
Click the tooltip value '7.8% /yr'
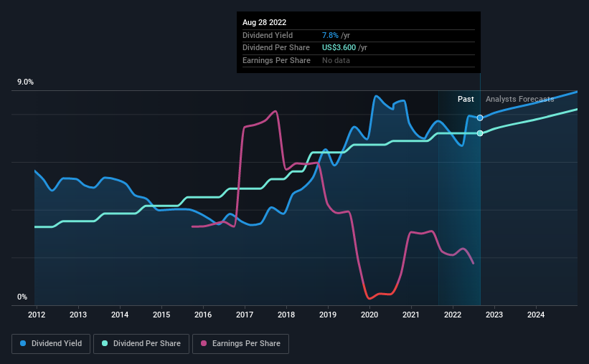[336, 35]
